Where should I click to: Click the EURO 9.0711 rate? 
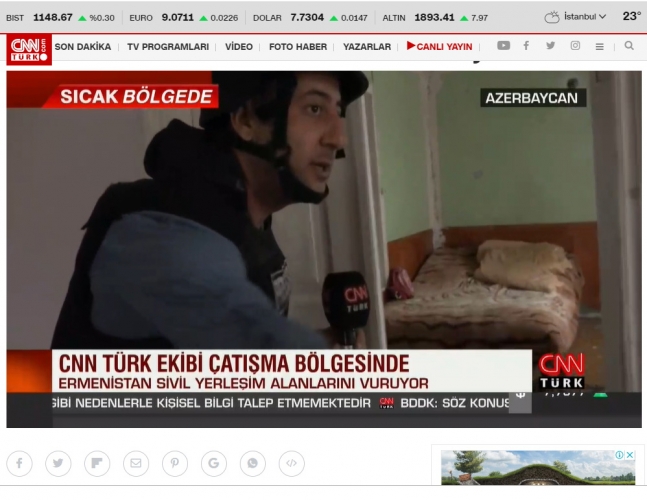(x=177, y=17)
